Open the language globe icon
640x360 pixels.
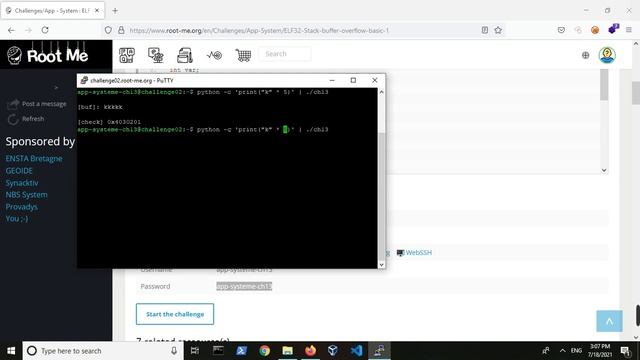click(x=585, y=55)
